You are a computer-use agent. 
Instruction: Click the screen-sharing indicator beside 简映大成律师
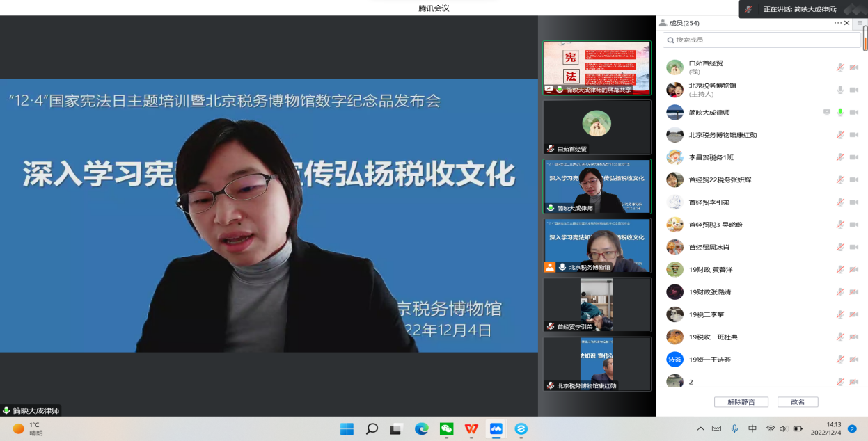(826, 112)
